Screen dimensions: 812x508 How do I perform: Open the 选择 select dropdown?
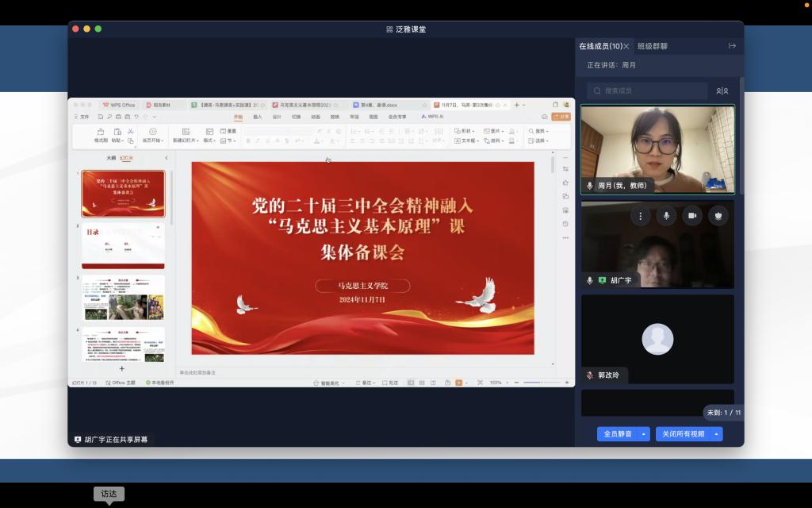tap(538, 141)
